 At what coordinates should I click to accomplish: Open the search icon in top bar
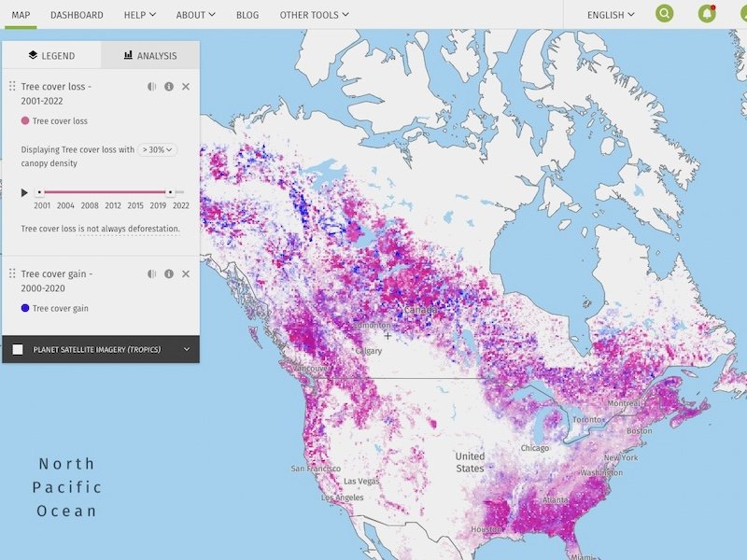[664, 14]
